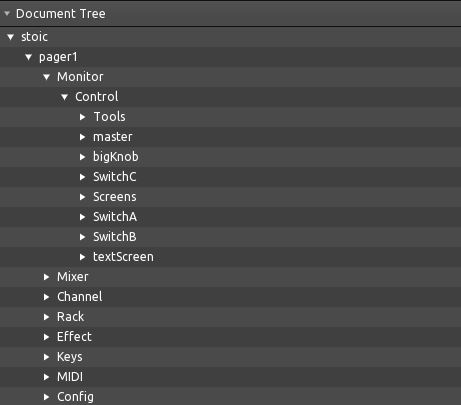
Task: Select the SwitchC tree item label
Action: (x=115, y=177)
